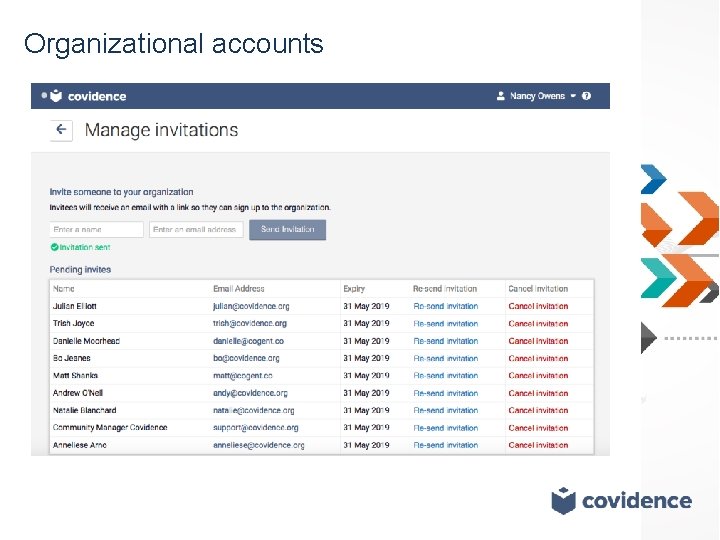Click the Enter an email address field
This screenshot has height=540, width=720.
pyautogui.click(x=196, y=230)
